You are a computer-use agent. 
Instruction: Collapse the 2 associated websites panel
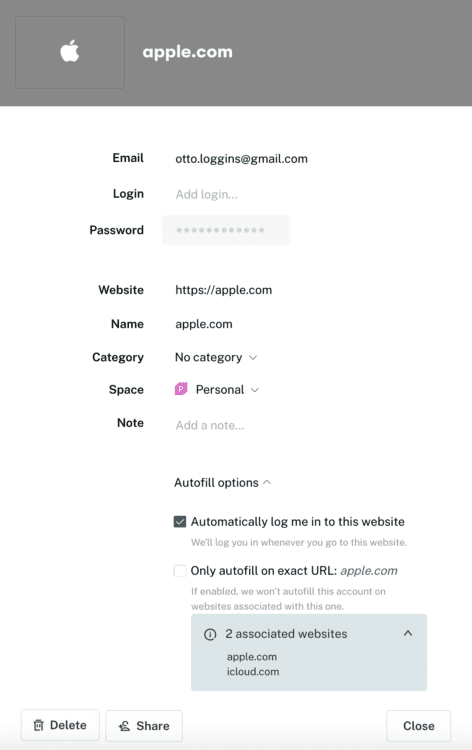tap(407, 633)
